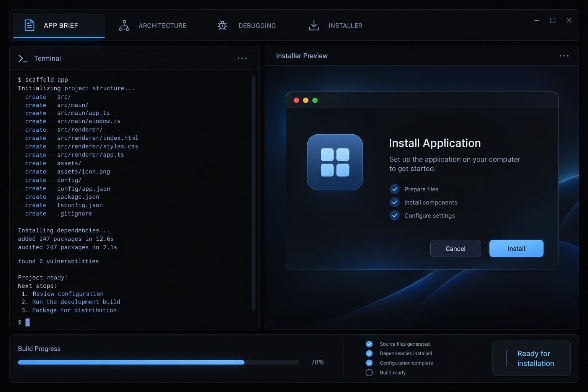Open the Debugging tab

(247, 26)
